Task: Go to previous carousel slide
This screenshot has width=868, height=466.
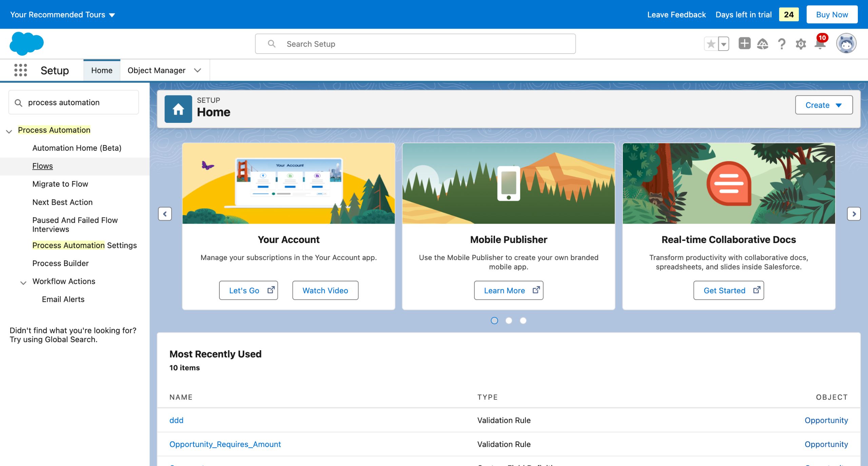Action: (x=165, y=214)
